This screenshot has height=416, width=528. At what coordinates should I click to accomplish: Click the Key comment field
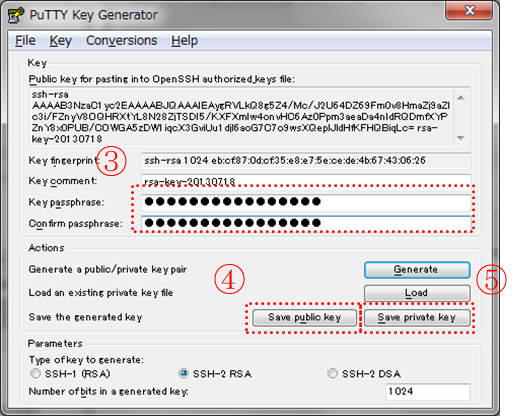[x=306, y=181]
